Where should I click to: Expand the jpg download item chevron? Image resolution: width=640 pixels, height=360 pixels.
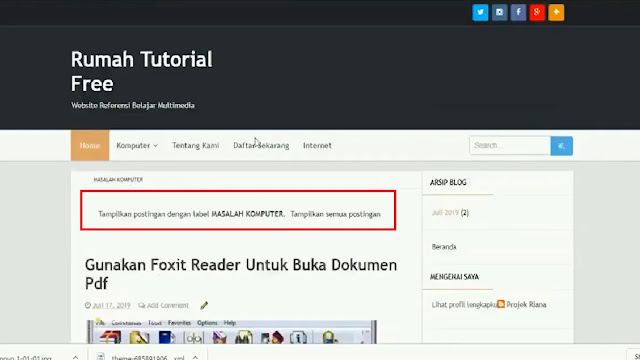click(x=76, y=357)
